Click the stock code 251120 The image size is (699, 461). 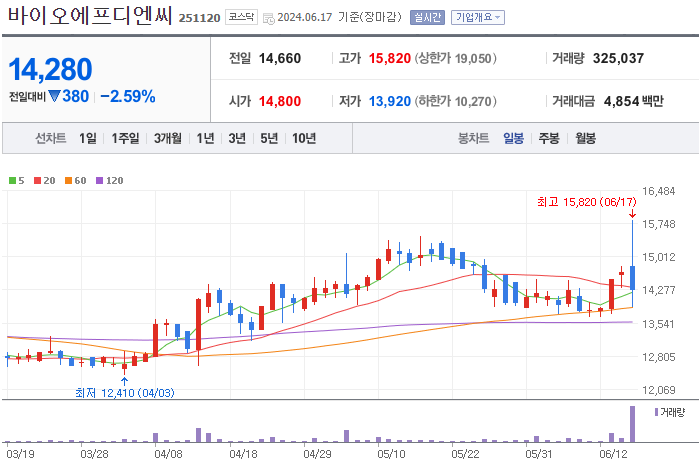[199, 18]
